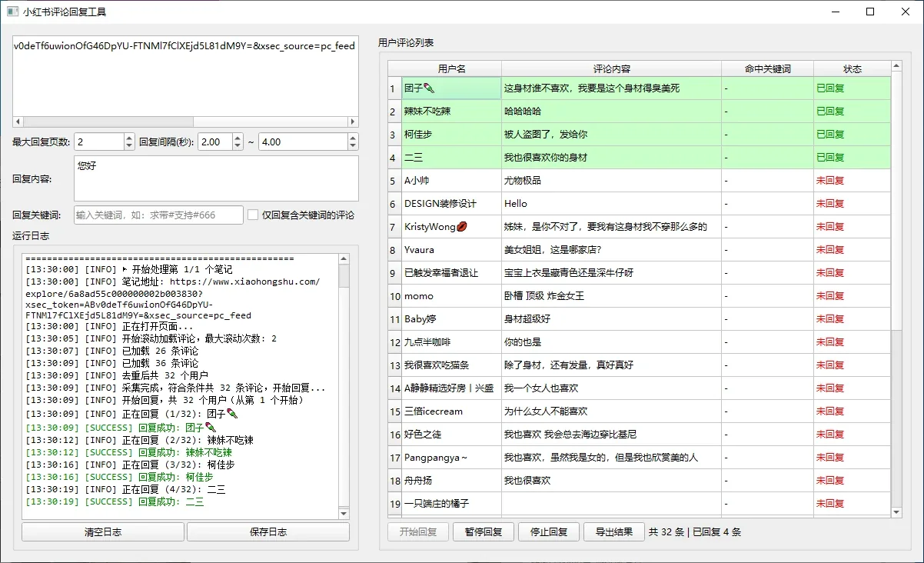Image resolution: width=924 pixels, height=563 pixels.
Task: Click the 保存日志 button
Action: pos(268,532)
